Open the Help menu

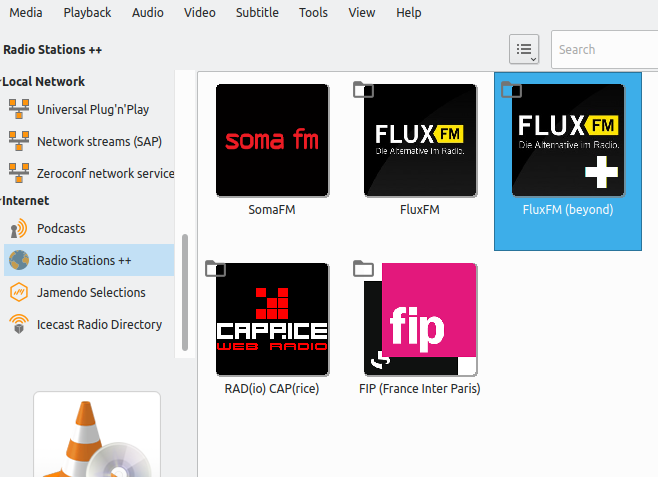[x=408, y=13]
